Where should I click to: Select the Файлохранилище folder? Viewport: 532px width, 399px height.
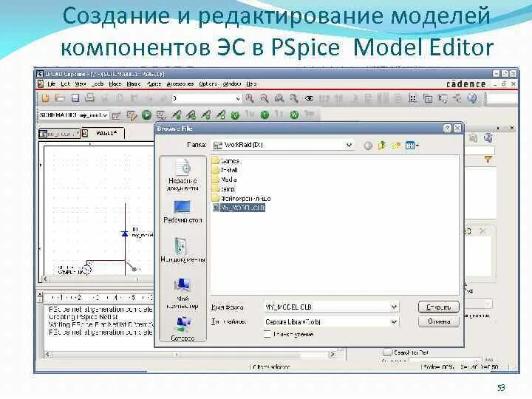point(241,198)
